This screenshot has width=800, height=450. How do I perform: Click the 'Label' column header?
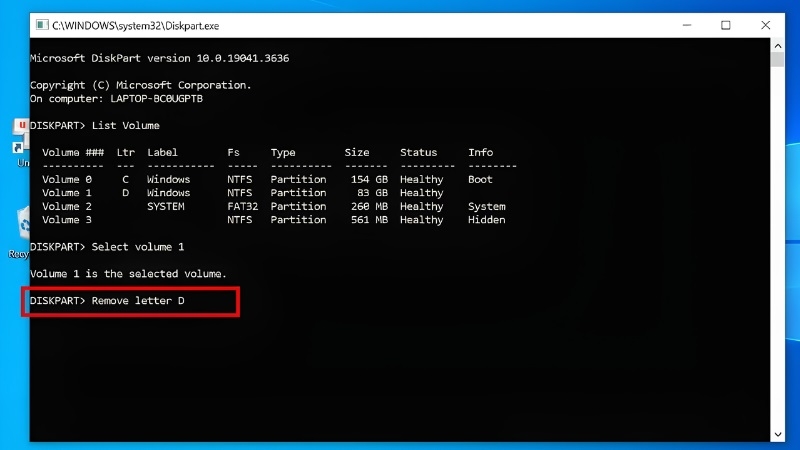pos(162,153)
